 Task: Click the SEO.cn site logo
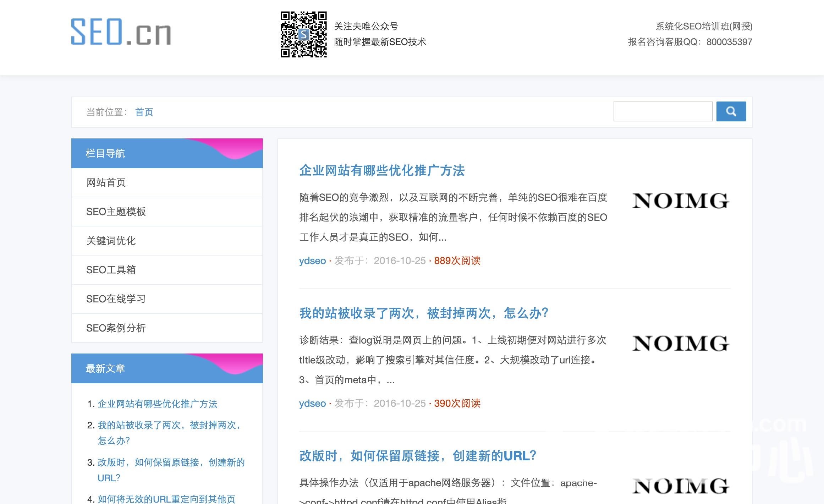point(121,32)
